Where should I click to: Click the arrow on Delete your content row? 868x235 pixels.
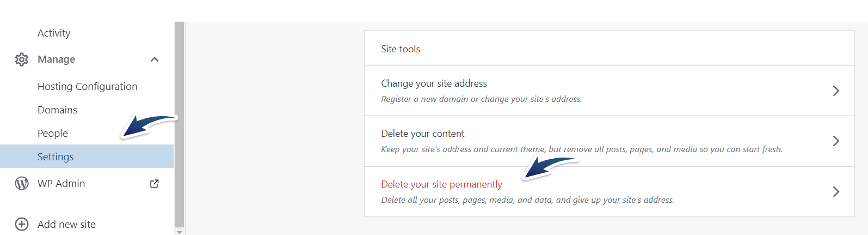click(x=836, y=141)
